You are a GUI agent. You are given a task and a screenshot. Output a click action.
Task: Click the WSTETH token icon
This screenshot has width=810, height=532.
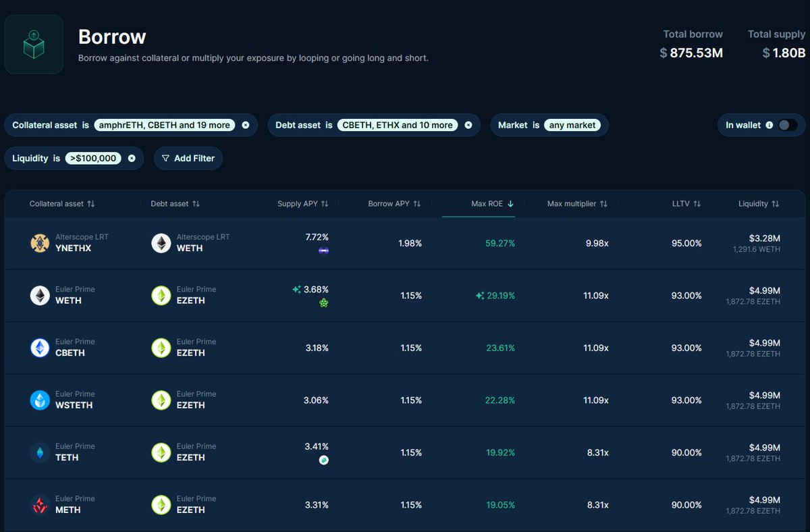coord(40,400)
